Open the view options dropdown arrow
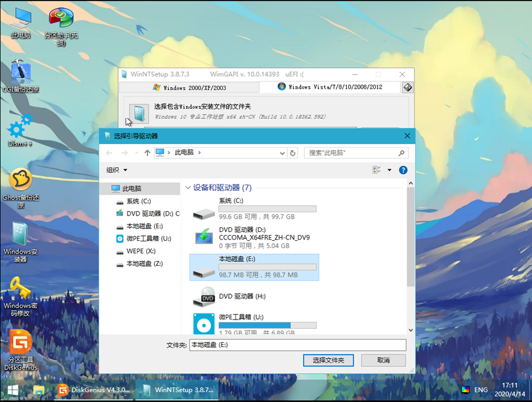Screen dimensions: 532x402 point(389,170)
